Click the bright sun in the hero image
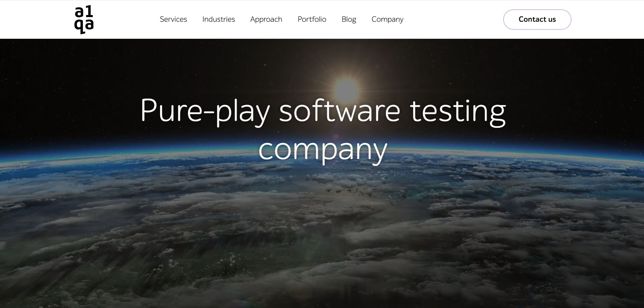Viewport: 644px width, 308px height. click(345, 89)
